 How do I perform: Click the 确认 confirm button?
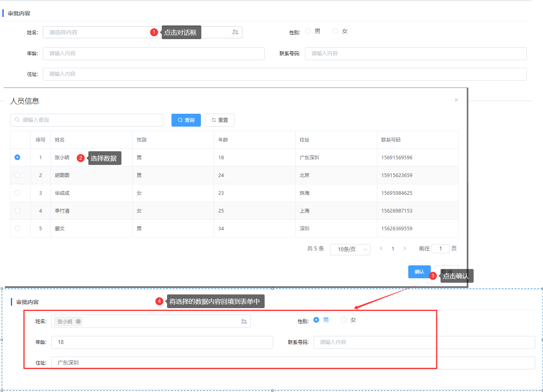[419, 272]
